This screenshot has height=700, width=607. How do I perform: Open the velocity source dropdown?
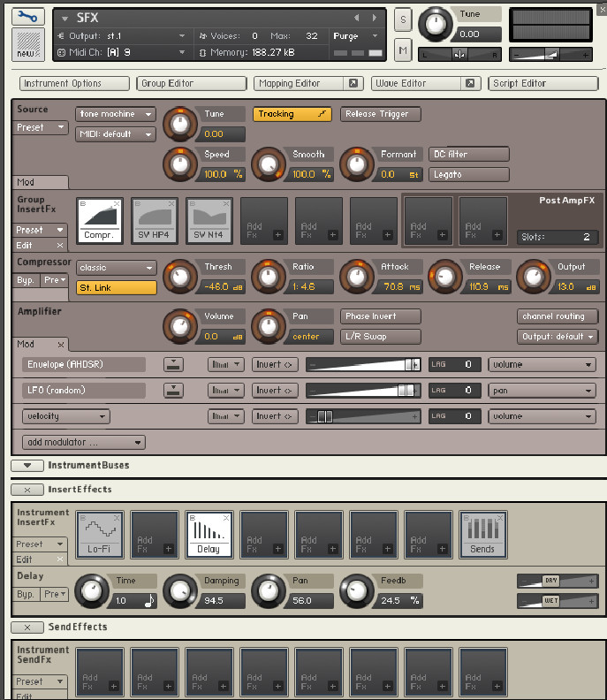[66, 416]
